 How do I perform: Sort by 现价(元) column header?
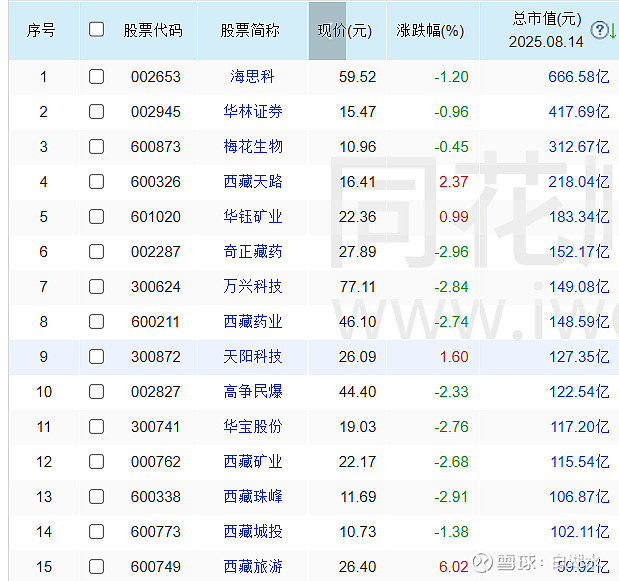tap(345, 31)
